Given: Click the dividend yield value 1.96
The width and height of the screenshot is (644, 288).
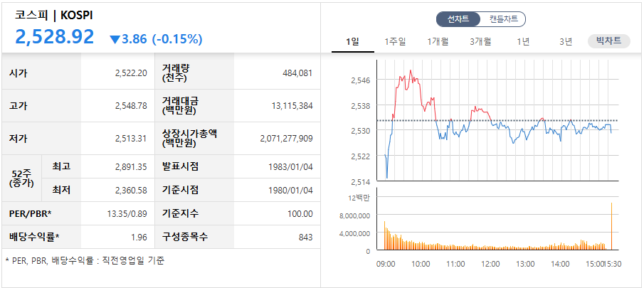Looking at the screenshot, I should pos(139,237).
